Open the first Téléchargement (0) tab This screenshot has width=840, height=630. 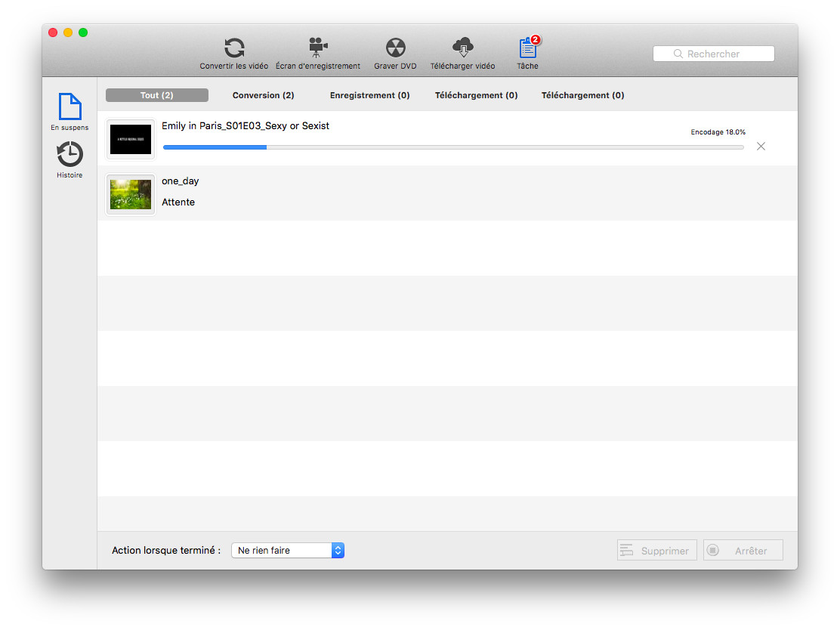pos(476,95)
